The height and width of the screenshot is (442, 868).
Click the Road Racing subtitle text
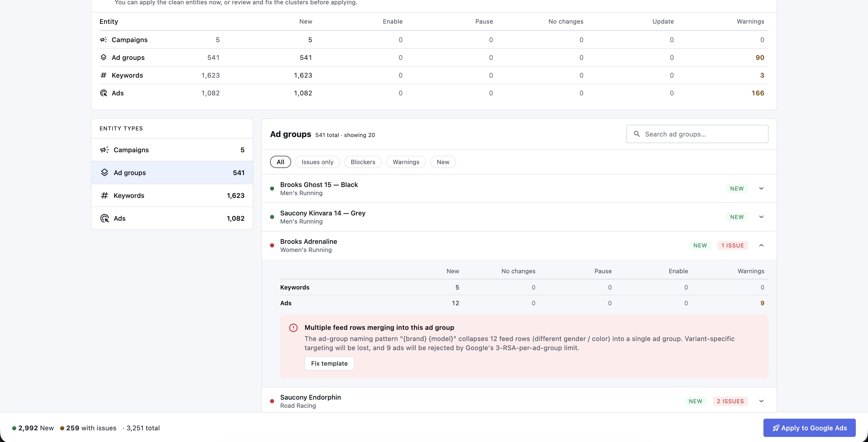tap(298, 406)
